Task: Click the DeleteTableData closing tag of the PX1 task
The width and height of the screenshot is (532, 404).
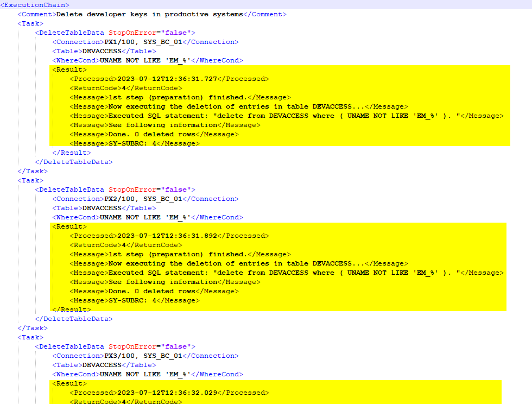Action: (74, 162)
